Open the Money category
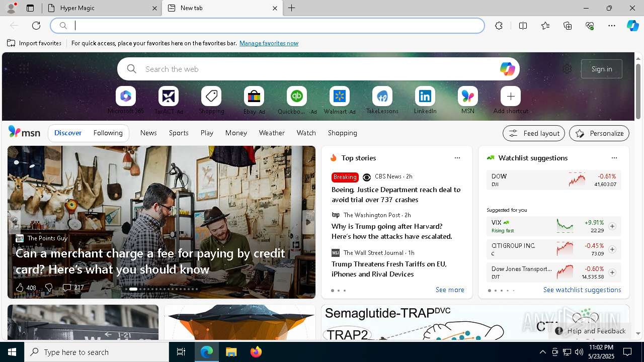 click(236, 133)
